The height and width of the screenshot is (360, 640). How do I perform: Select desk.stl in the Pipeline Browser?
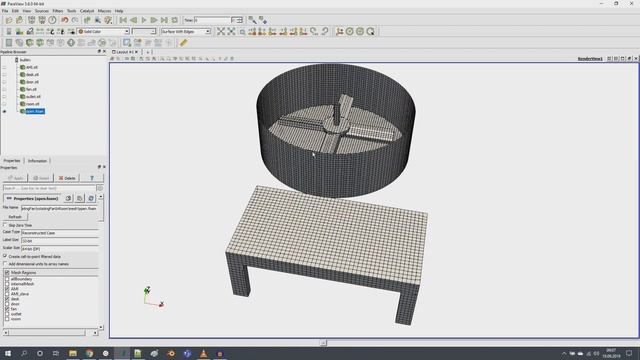tap(32, 75)
